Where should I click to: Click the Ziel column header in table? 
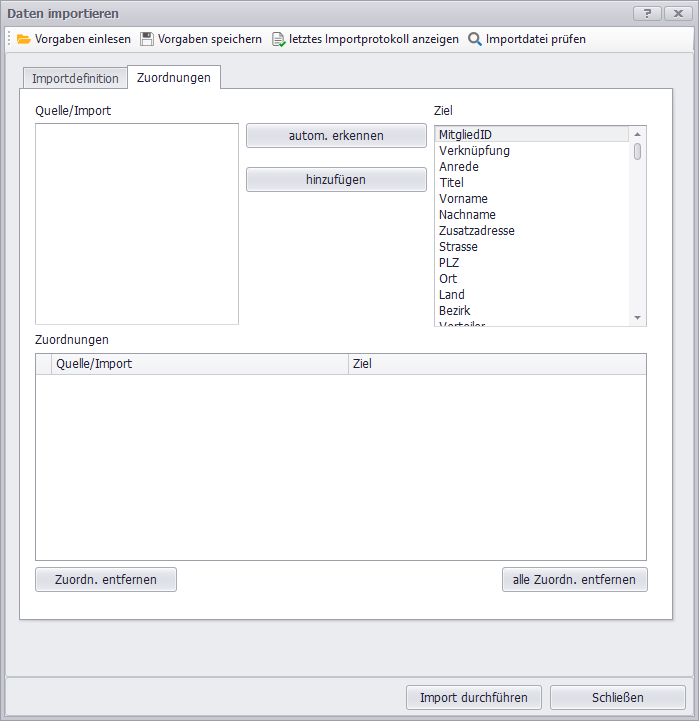[x=497, y=364]
